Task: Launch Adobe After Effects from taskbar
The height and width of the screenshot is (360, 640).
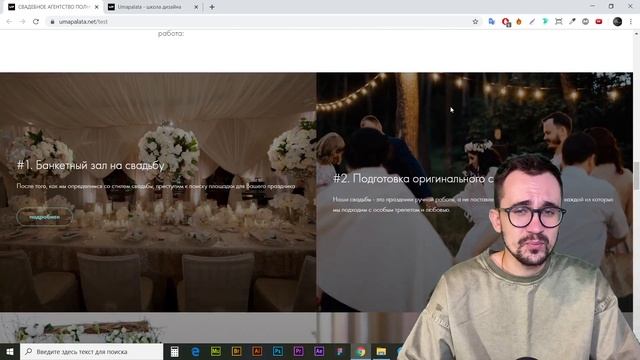Action: tap(319, 351)
